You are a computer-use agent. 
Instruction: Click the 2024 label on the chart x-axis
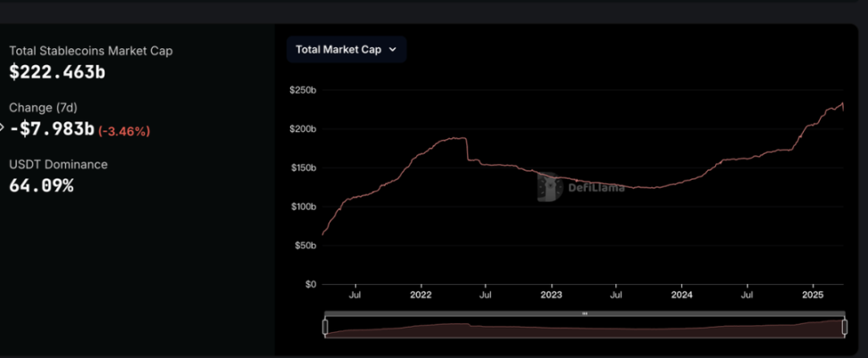tap(681, 295)
